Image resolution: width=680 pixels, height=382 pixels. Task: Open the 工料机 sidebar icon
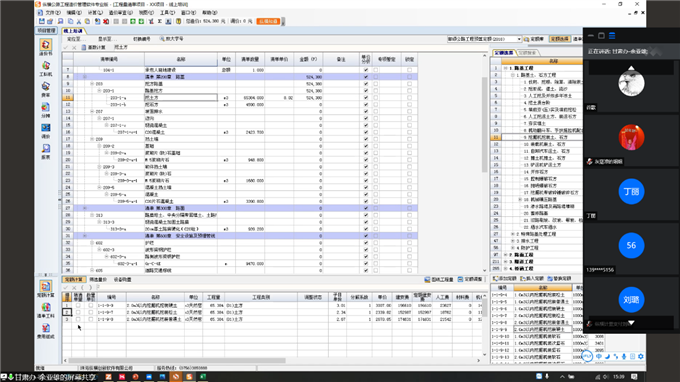tap(46, 69)
